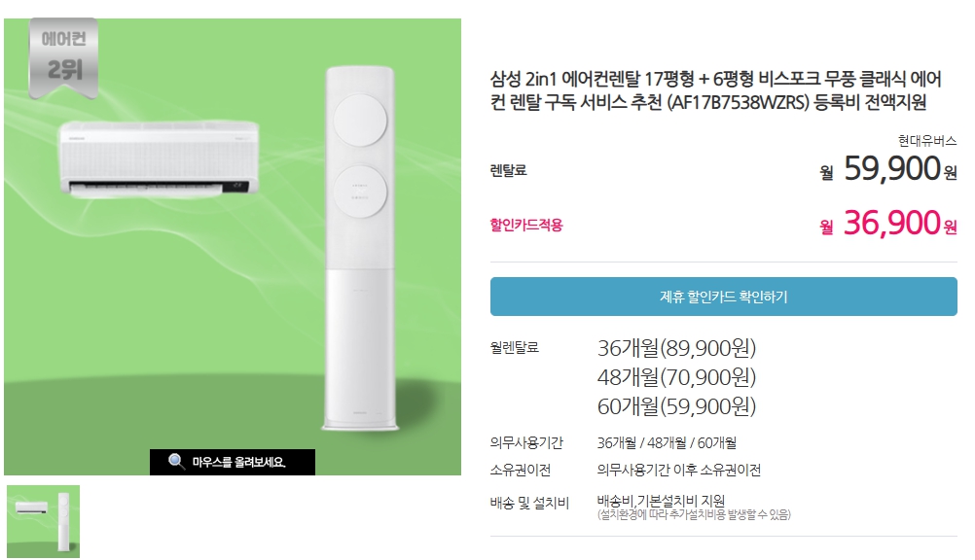
Task: Click the wall-mounted air conditioner image
Action: point(160,159)
